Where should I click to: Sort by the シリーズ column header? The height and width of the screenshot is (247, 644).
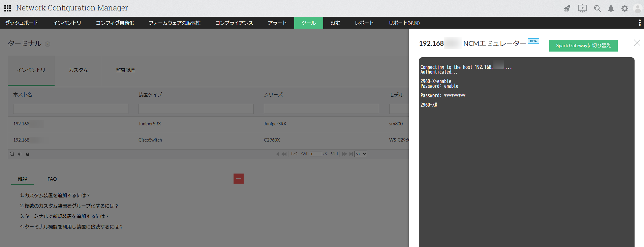(273, 95)
